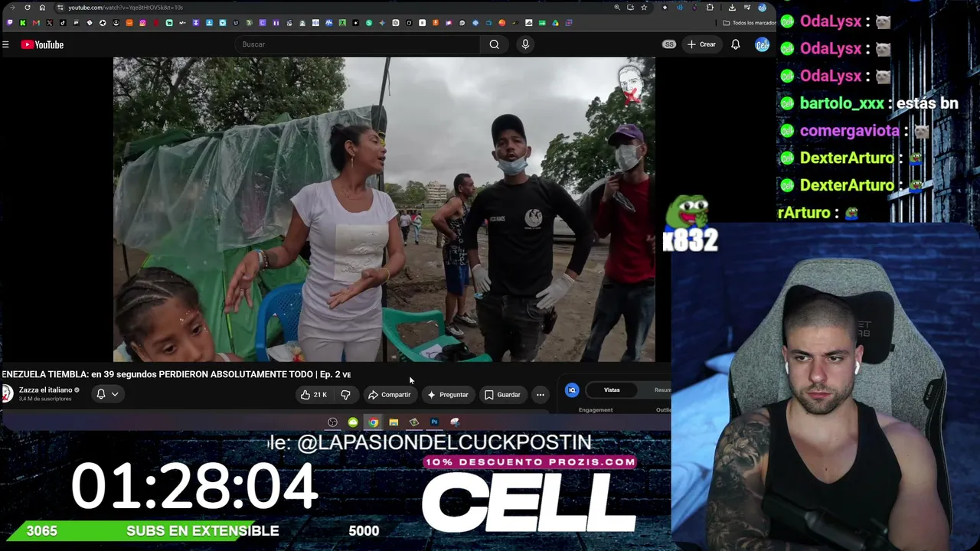Click comergaviota username in chat
The width and height of the screenshot is (980, 551).
850,131
